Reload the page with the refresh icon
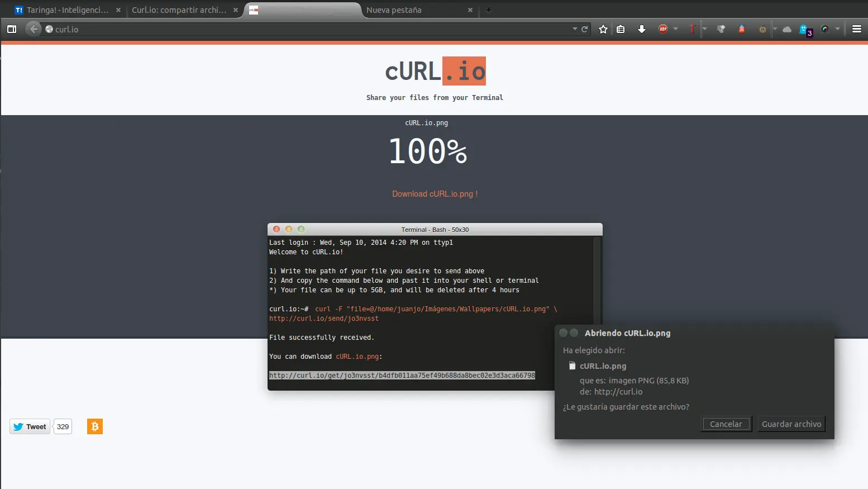Screen dimensions: 868x489 click(x=585, y=29)
